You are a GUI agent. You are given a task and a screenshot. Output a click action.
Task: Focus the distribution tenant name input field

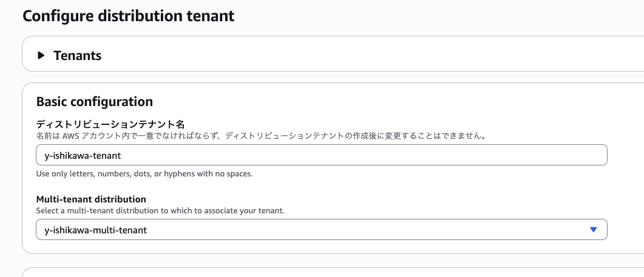tap(322, 155)
